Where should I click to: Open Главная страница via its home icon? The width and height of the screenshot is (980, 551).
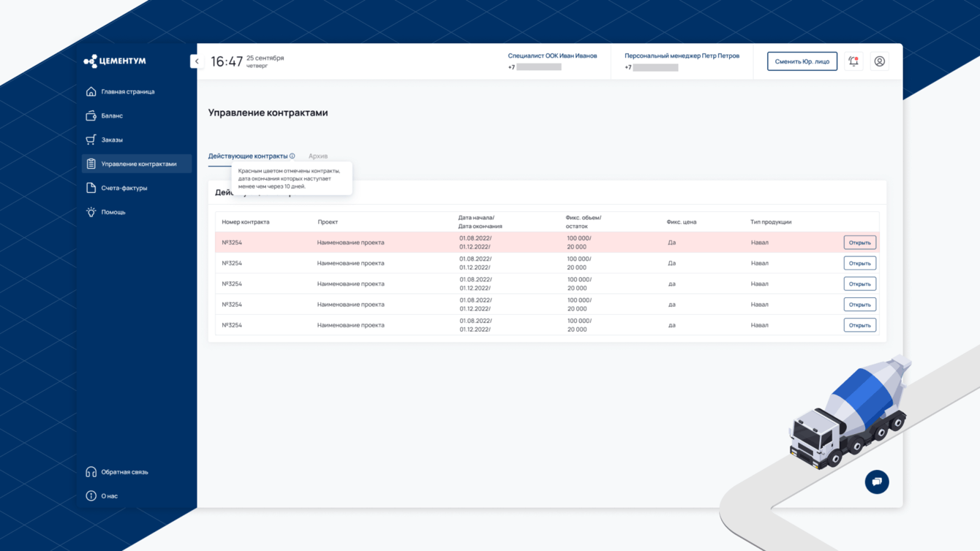point(91,91)
